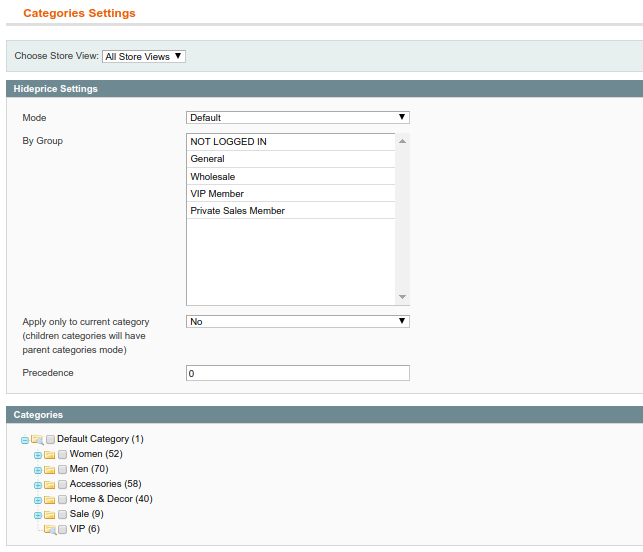Click into the Precedence input field
Image resolution: width=643 pixels, height=552 pixels.
tap(297, 373)
